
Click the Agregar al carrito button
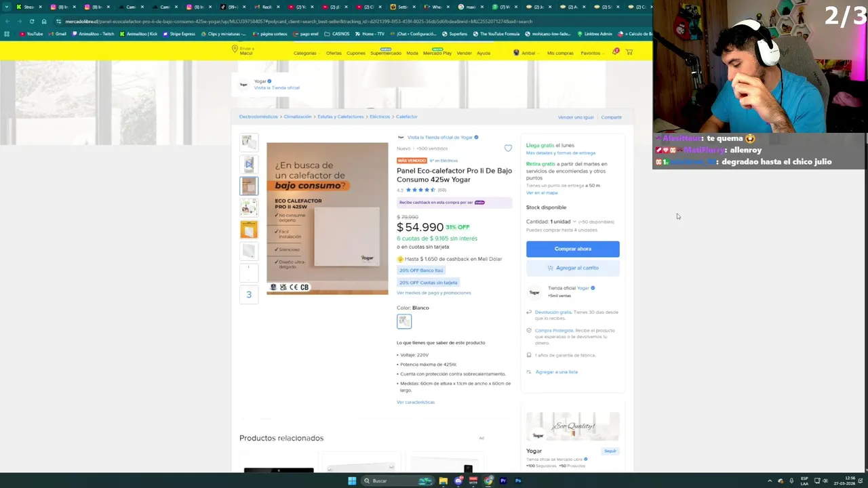coord(573,268)
